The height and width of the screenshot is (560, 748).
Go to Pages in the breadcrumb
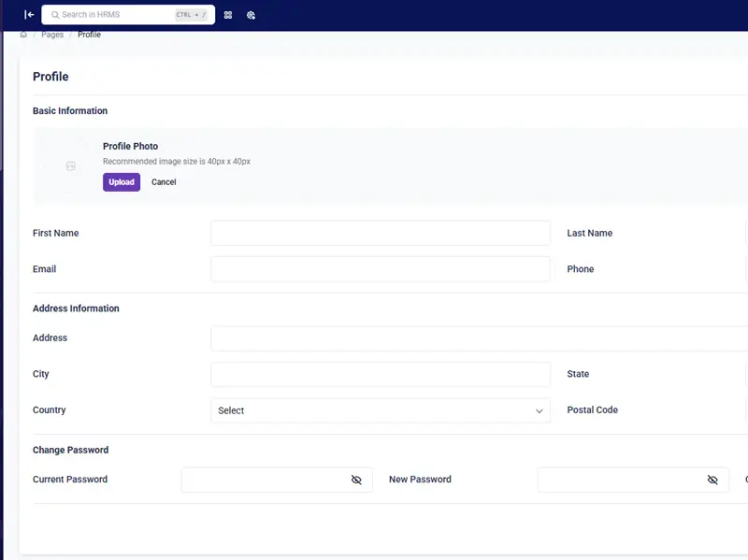pos(52,35)
